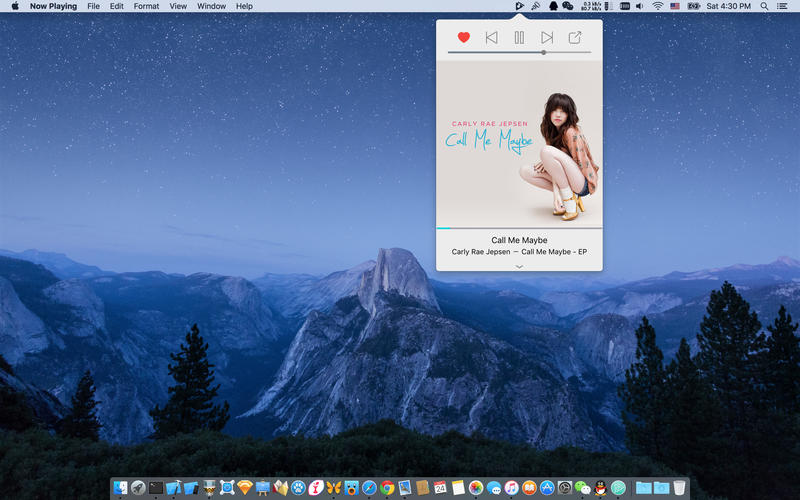Open Spotlight search in the menu bar
This screenshot has width=800, height=500.
point(764,6)
